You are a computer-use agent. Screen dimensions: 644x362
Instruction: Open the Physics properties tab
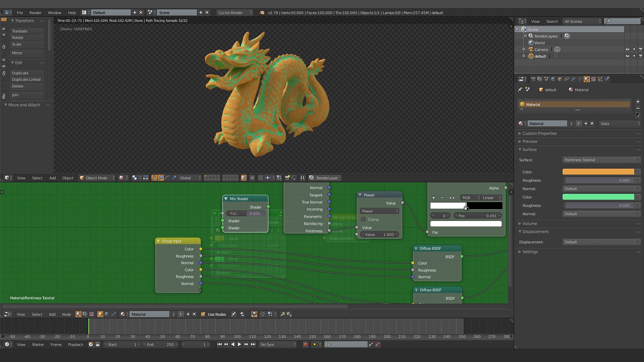tap(607, 79)
